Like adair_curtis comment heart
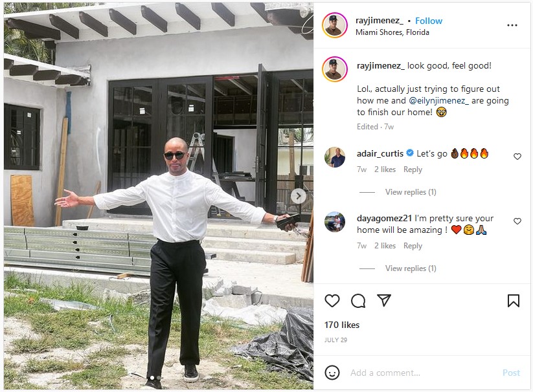 click(x=517, y=157)
